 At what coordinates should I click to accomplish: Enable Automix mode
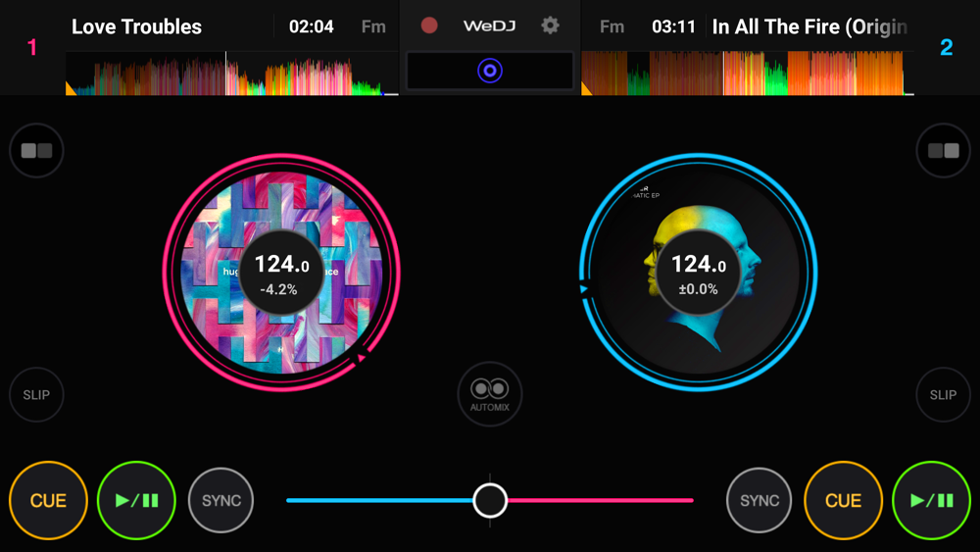point(490,394)
